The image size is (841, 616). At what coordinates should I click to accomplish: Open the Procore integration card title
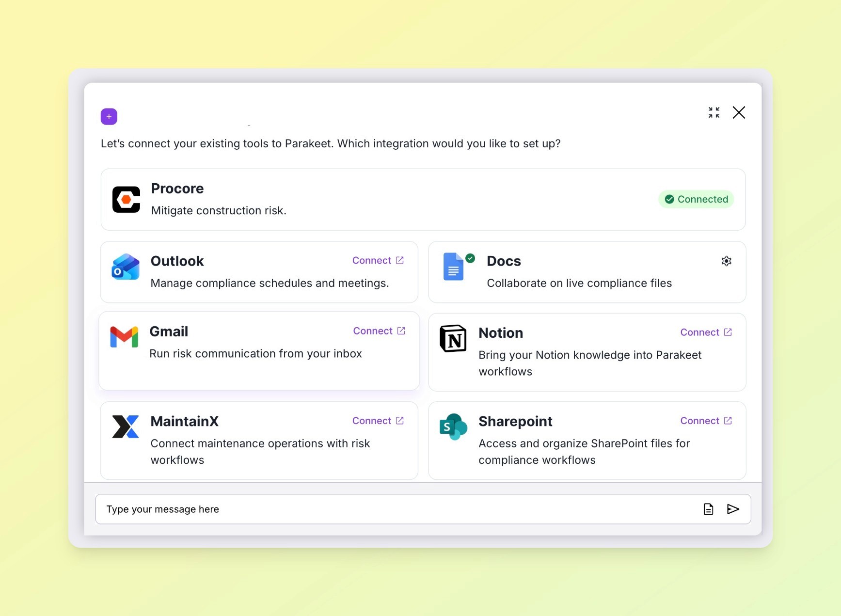point(177,189)
